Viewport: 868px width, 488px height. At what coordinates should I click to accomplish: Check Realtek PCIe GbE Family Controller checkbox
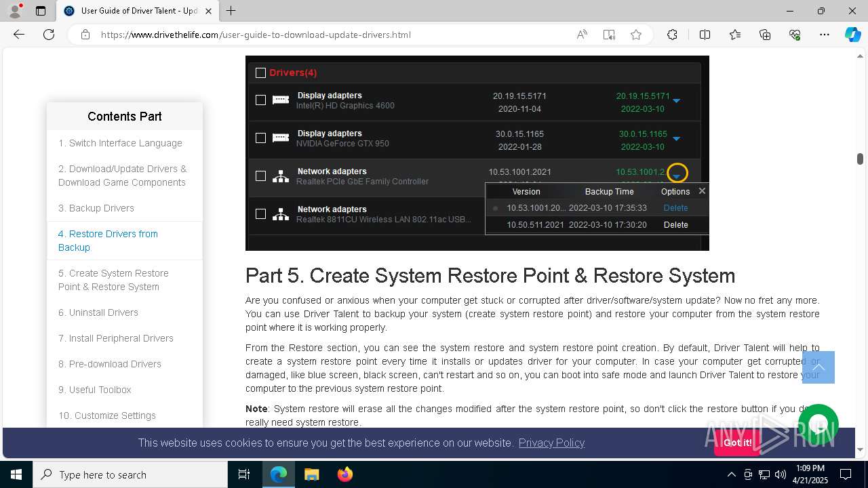260,176
